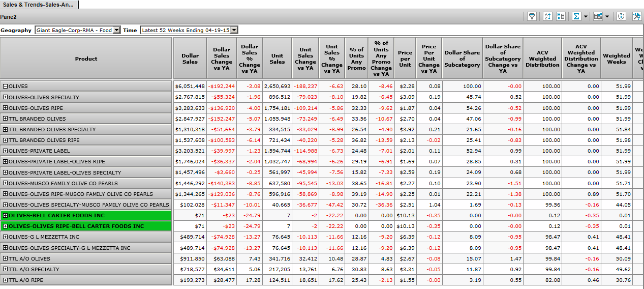644x289 pixels.
Task: Expand the TTL BRANDED OLIVES row
Action: click(6, 119)
